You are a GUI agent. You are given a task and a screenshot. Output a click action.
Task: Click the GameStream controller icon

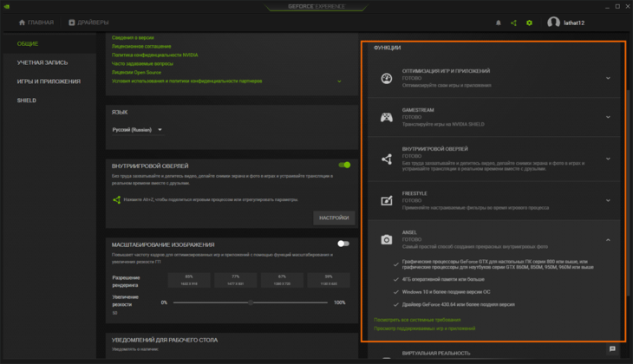pos(387,117)
